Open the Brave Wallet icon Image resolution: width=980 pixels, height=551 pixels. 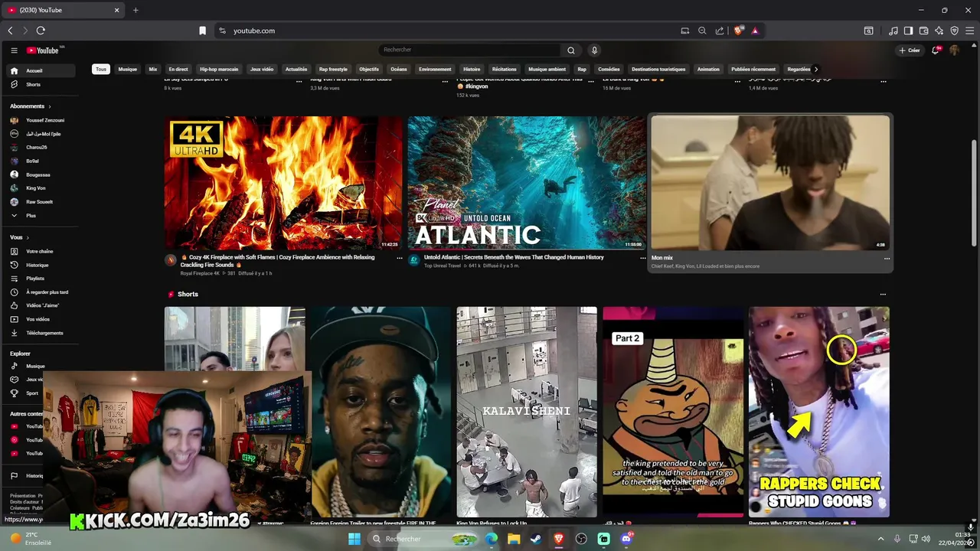923,31
